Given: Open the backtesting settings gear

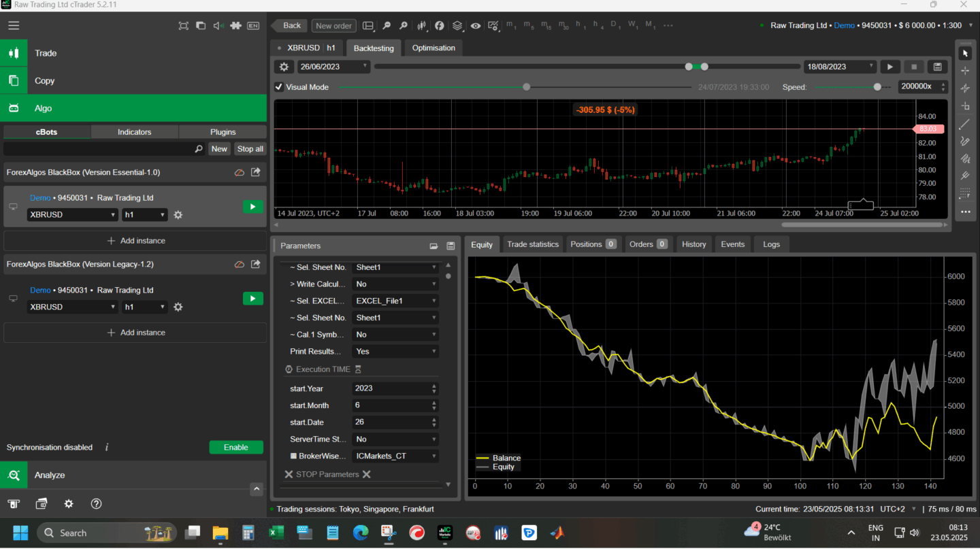Looking at the screenshot, I should [284, 67].
